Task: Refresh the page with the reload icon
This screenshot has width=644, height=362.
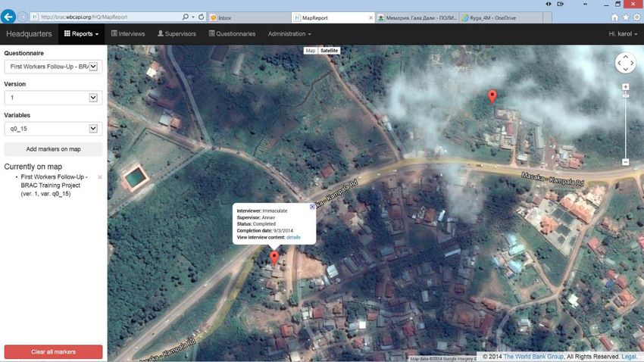Action: [202, 17]
